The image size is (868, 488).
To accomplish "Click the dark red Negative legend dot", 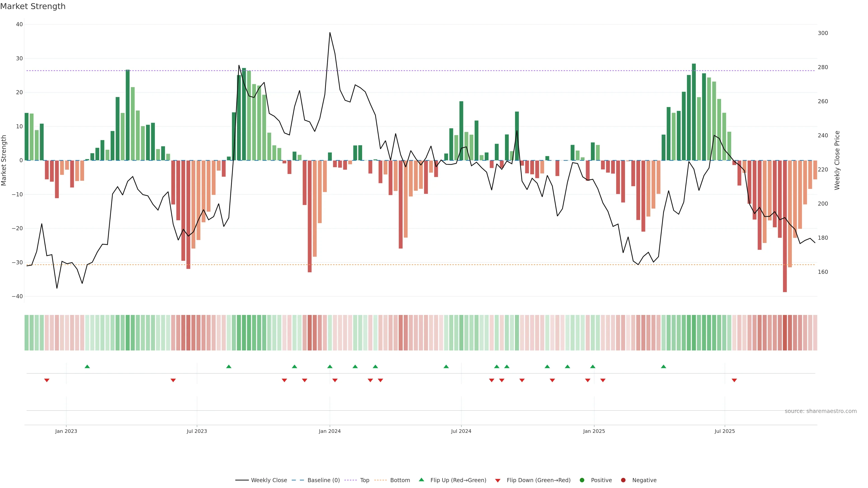I will click(x=623, y=480).
